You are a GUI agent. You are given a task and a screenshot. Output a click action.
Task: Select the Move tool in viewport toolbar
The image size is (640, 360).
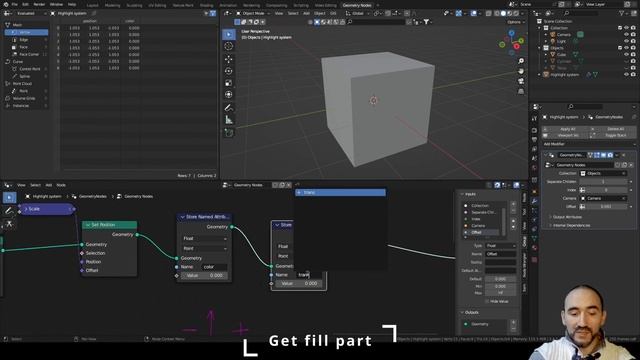[x=229, y=59]
